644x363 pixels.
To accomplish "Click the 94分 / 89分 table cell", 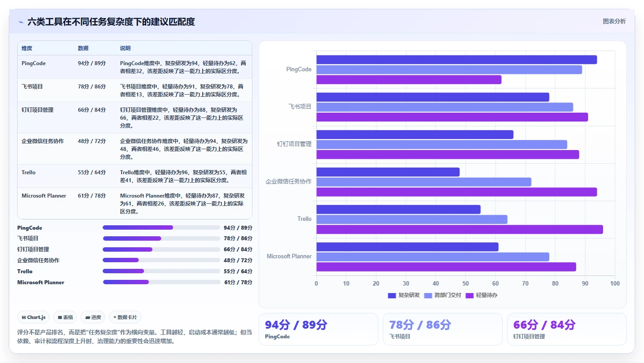I will tap(92, 63).
